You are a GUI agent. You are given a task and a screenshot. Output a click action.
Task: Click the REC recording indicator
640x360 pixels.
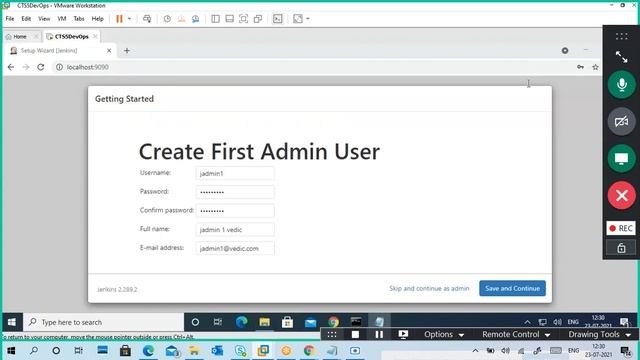621,228
